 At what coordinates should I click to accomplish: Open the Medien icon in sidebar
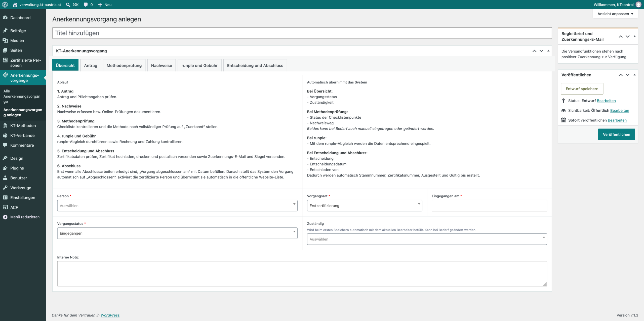click(5, 40)
